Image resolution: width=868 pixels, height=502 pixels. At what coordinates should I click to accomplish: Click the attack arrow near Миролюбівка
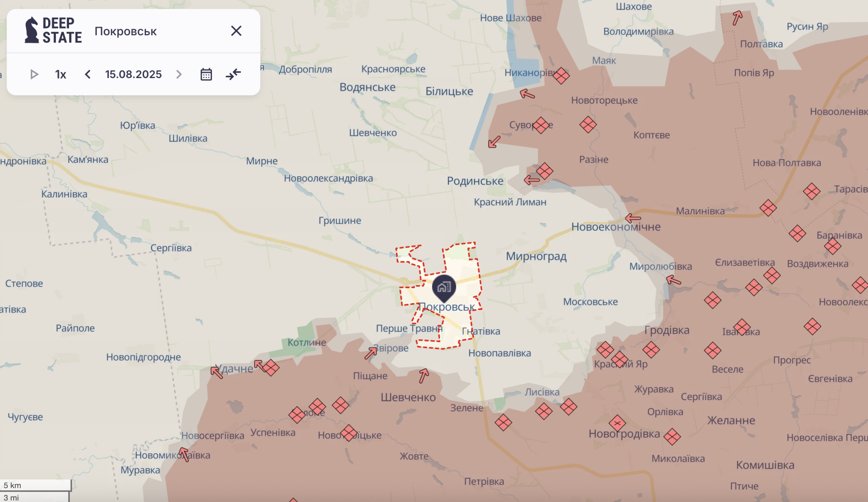click(674, 280)
